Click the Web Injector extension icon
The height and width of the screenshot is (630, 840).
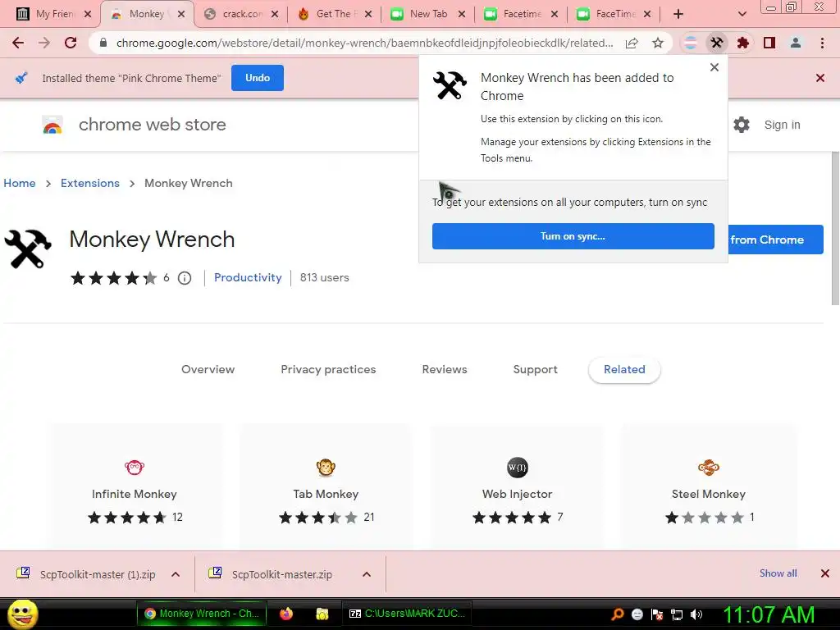518,468
